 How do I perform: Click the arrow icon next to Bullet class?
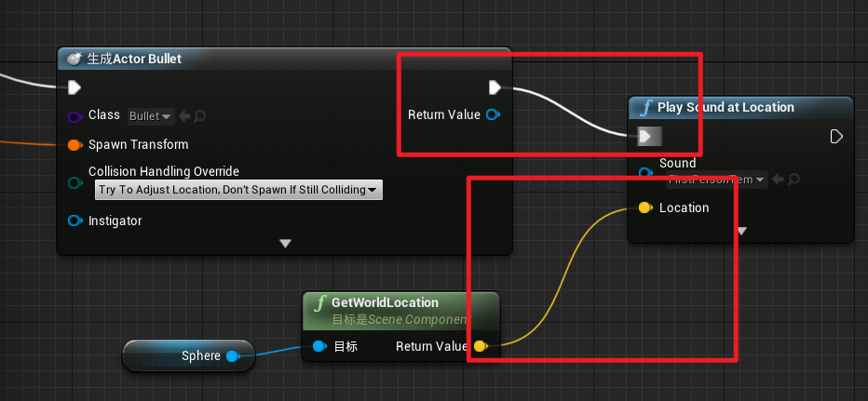[185, 116]
